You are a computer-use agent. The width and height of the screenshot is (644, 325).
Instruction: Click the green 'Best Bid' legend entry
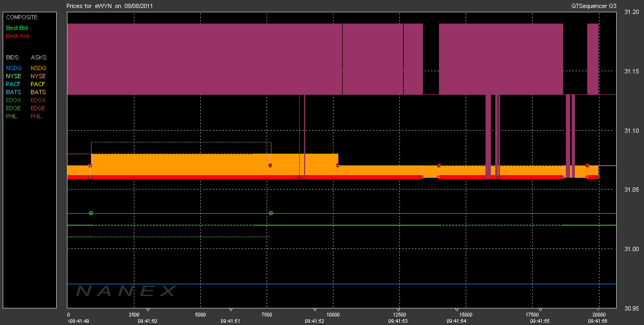click(17, 27)
